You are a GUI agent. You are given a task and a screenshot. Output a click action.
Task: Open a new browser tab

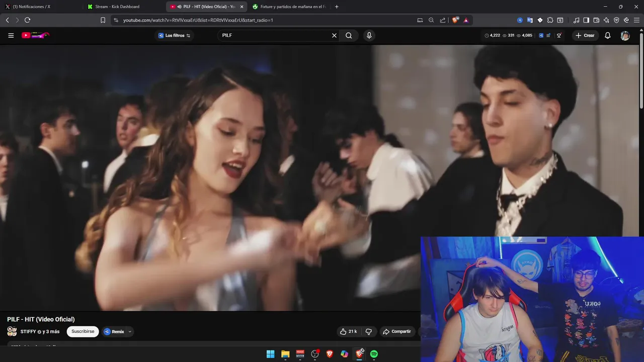pyautogui.click(x=337, y=7)
